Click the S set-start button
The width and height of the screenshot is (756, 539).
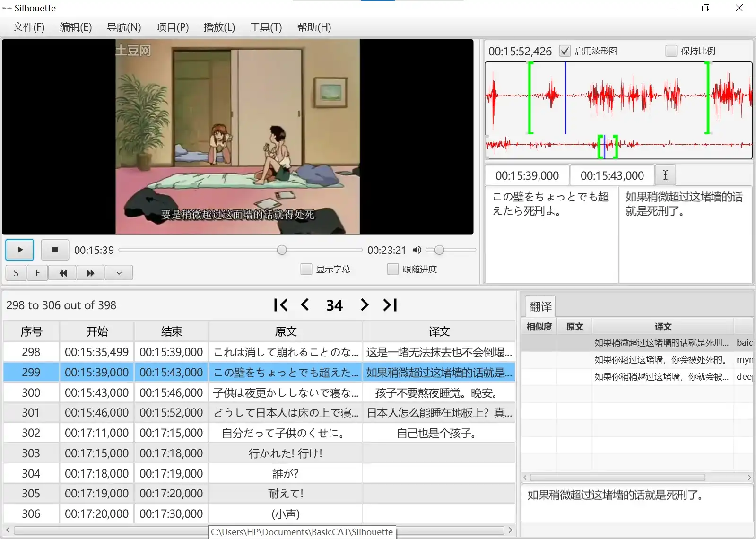pos(16,273)
